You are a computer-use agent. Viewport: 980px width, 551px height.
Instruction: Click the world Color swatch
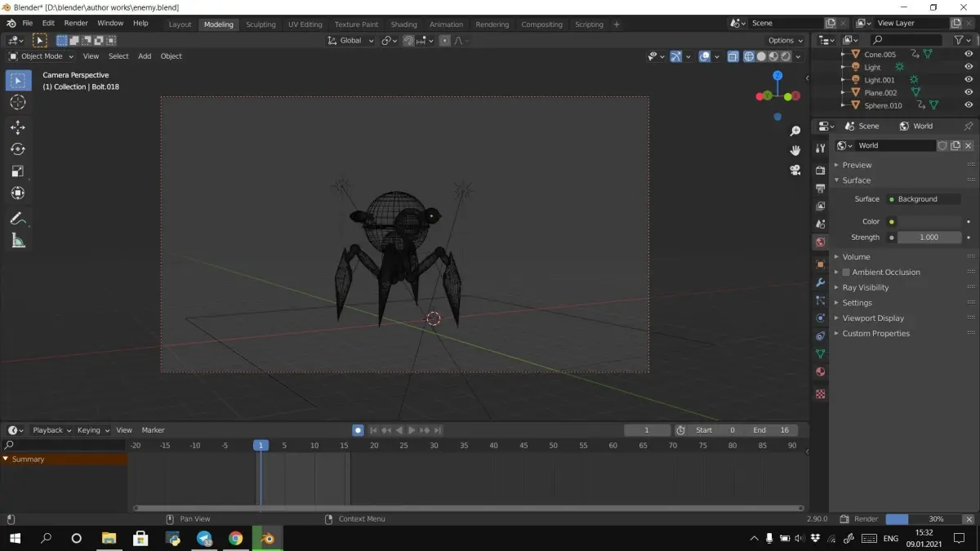click(x=929, y=221)
